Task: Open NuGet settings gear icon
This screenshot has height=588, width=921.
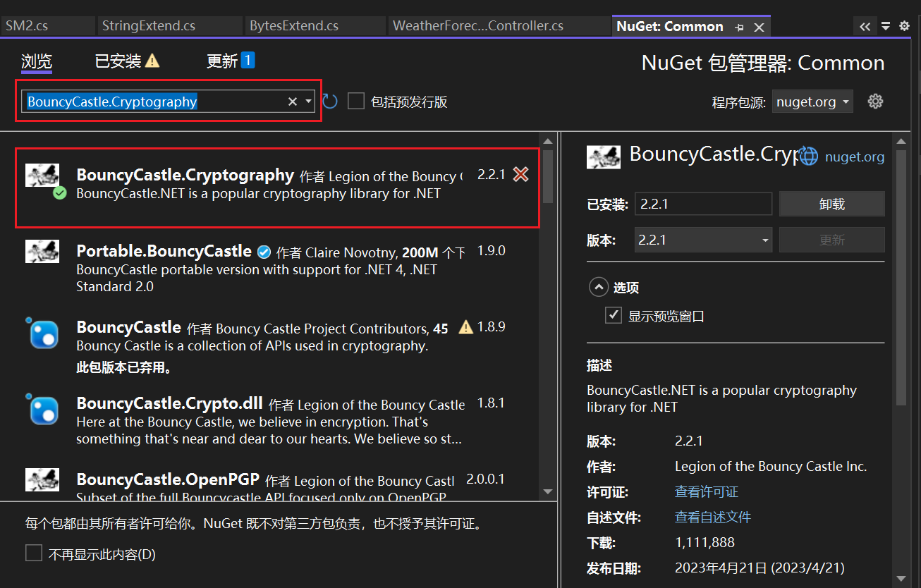Action: (875, 101)
